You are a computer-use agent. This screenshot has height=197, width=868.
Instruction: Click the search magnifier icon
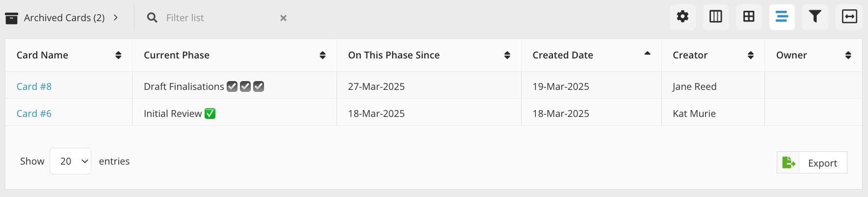point(153,18)
